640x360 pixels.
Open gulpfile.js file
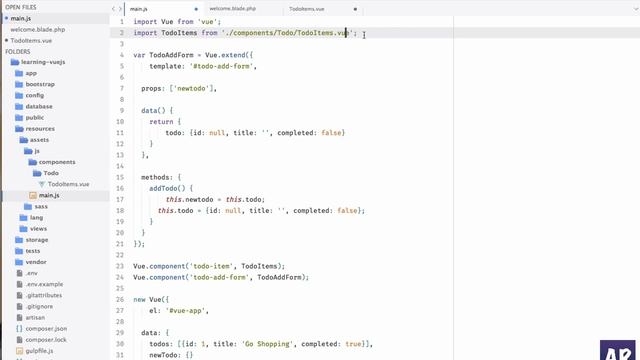coord(39,351)
